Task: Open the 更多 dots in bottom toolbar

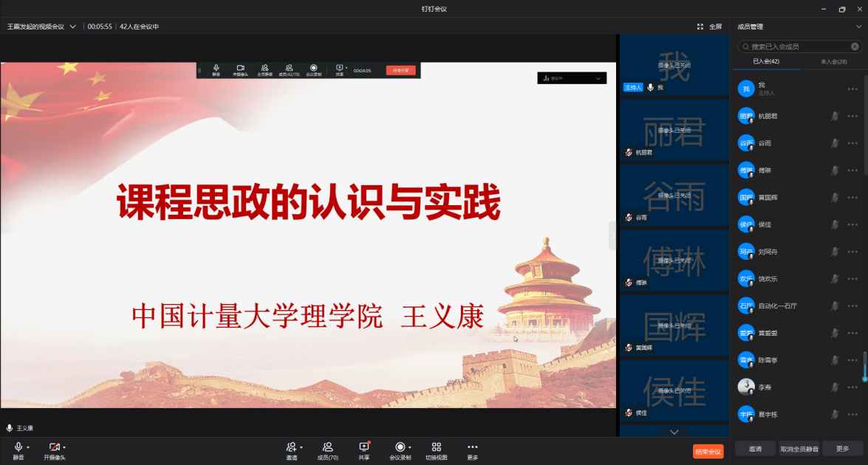Action: [472, 447]
